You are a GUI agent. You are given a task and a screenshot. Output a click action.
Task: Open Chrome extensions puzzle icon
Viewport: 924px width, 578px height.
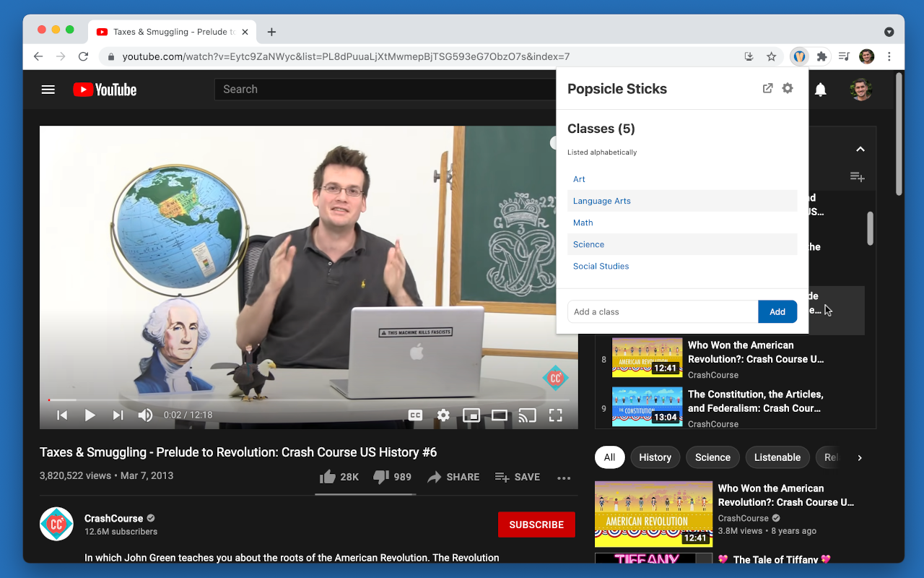pyautogui.click(x=821, y=56)
